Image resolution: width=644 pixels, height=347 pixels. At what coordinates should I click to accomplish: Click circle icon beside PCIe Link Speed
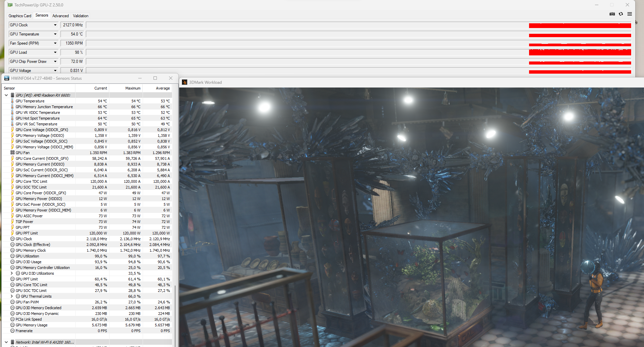(x=13, y=319)
